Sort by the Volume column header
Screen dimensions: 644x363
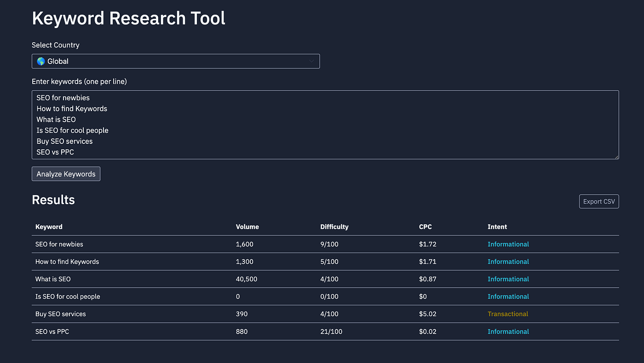(247, 227)
